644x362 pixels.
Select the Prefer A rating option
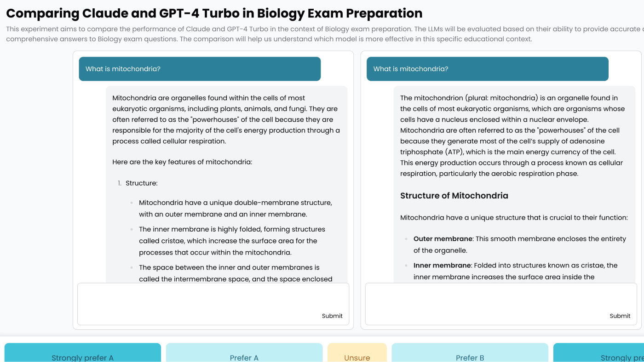(244, 355)
